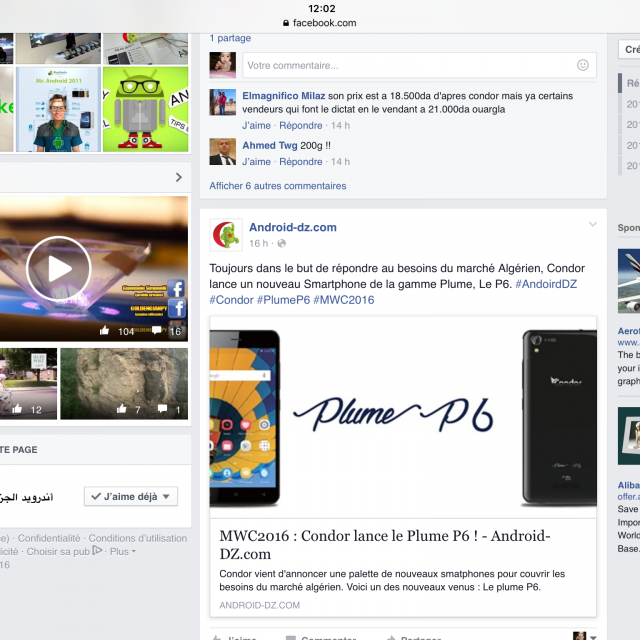Screen dimensions: 640x640
Task: Type in the Votre commentaire field
Action: [x=419, y=65]
